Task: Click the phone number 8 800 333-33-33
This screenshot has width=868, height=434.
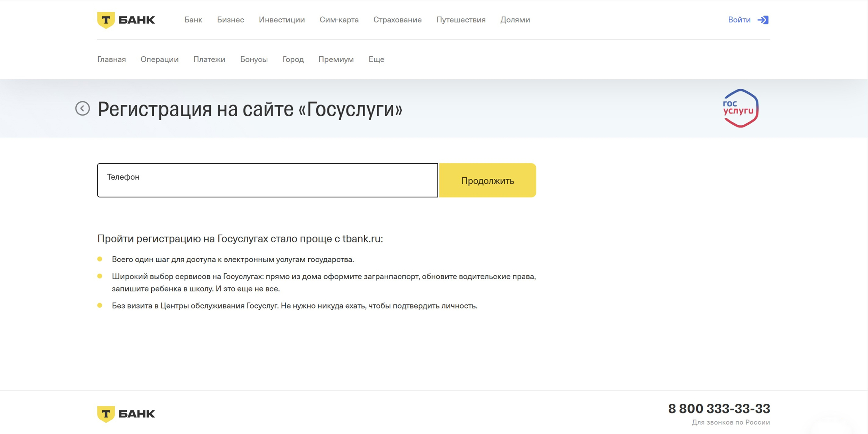Action: coord(719,409)
